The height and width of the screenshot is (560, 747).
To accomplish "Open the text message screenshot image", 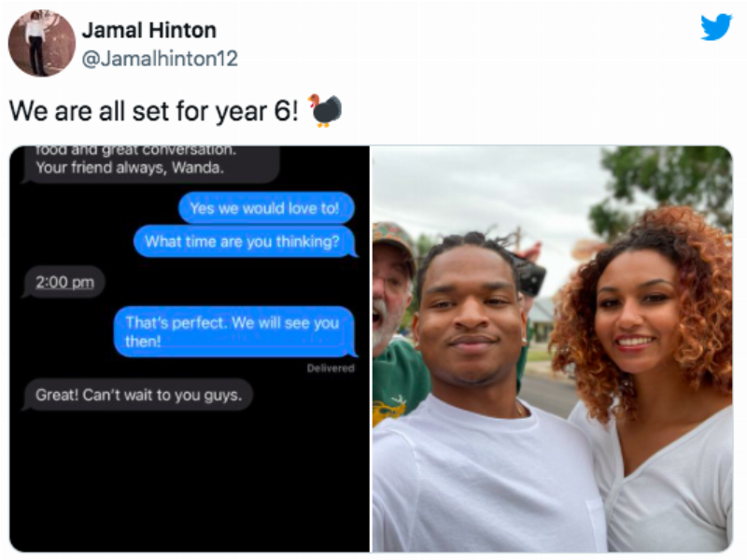I will click(x=190, y=348).
